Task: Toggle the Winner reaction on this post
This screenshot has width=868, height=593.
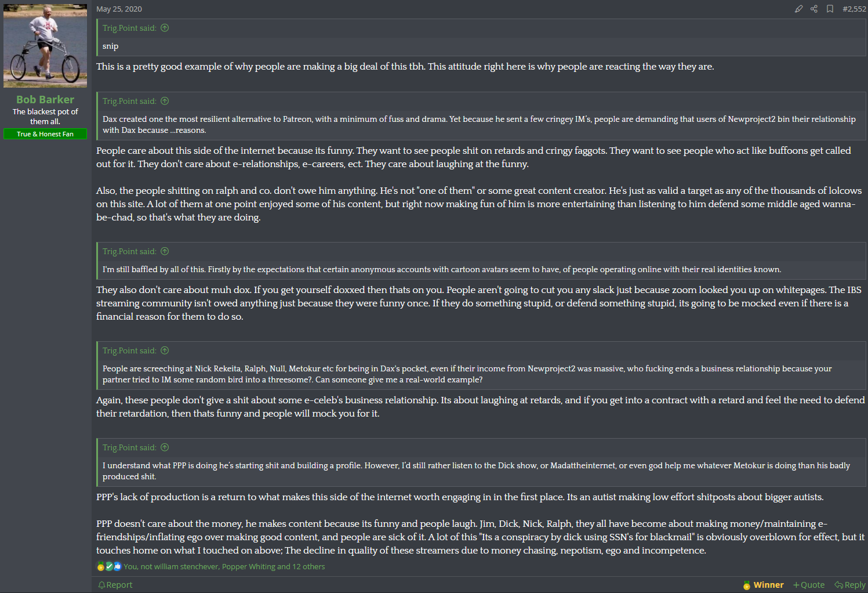Action: tap(763, 585)
